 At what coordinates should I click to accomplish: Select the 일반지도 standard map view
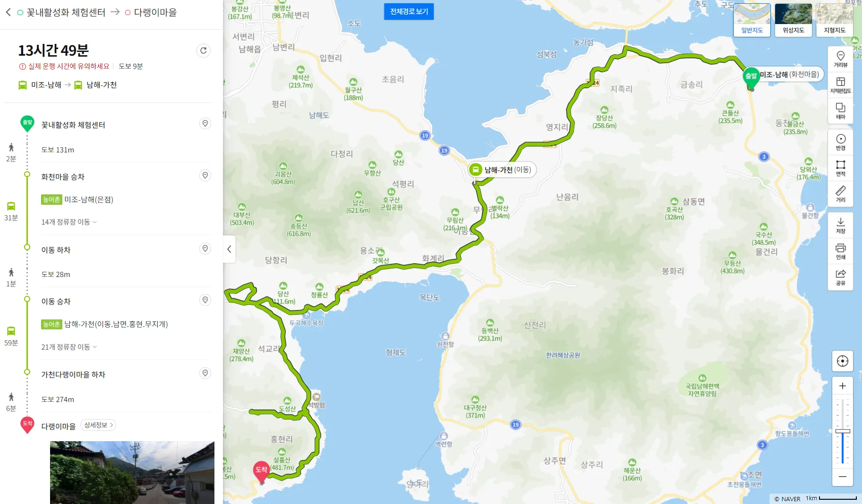pos(752,20)
